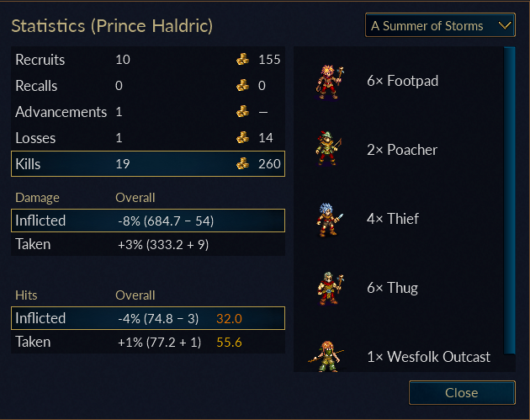The image size is (530, 420).
Task: Click the gold coins icon in Kills row
Action: tap(242, 163)
